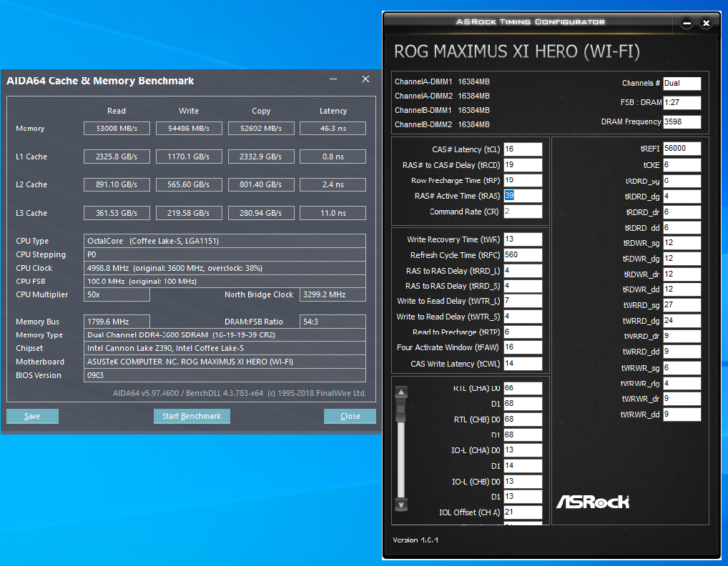Image resolution: width=728 pixels, height=566 pixels.
Task: Minimize the AIDA64 benchmark window
Action: pos(333,79)
